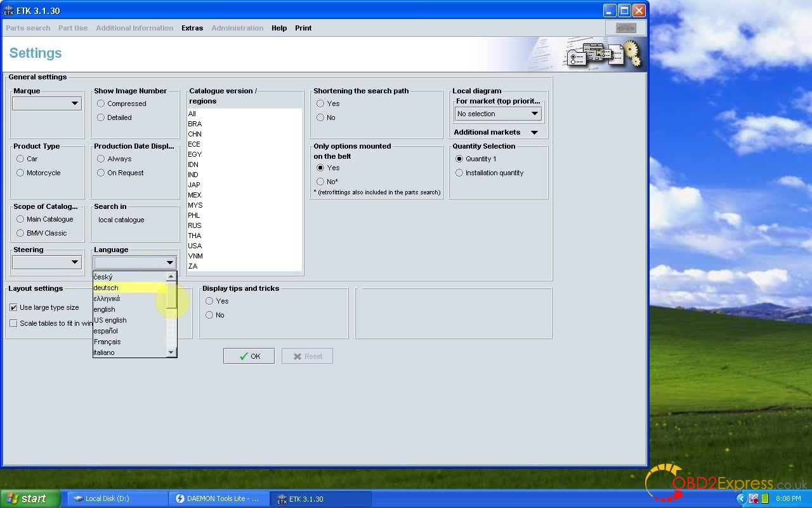
Task: Choose Installation quantity radio option
Action: tap(459, 173)
